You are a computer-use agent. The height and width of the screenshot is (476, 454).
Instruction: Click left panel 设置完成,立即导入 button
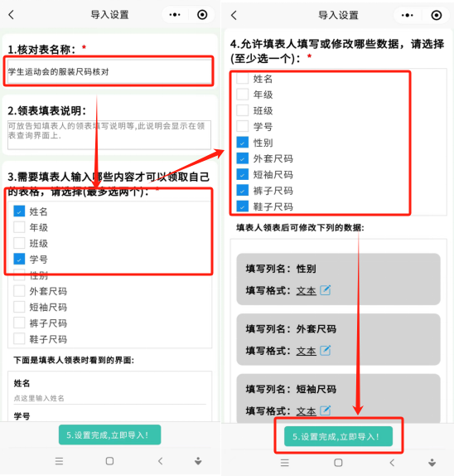pos(110,435)
